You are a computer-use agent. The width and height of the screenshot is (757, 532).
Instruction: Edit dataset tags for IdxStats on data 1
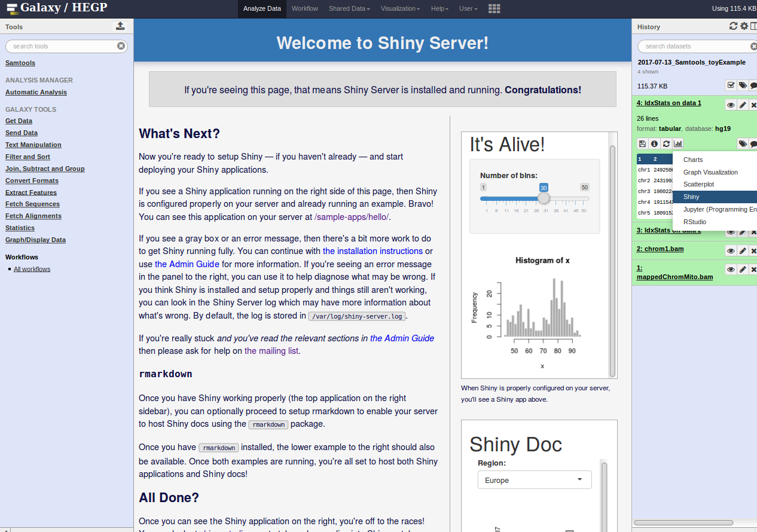coord(742,143)
